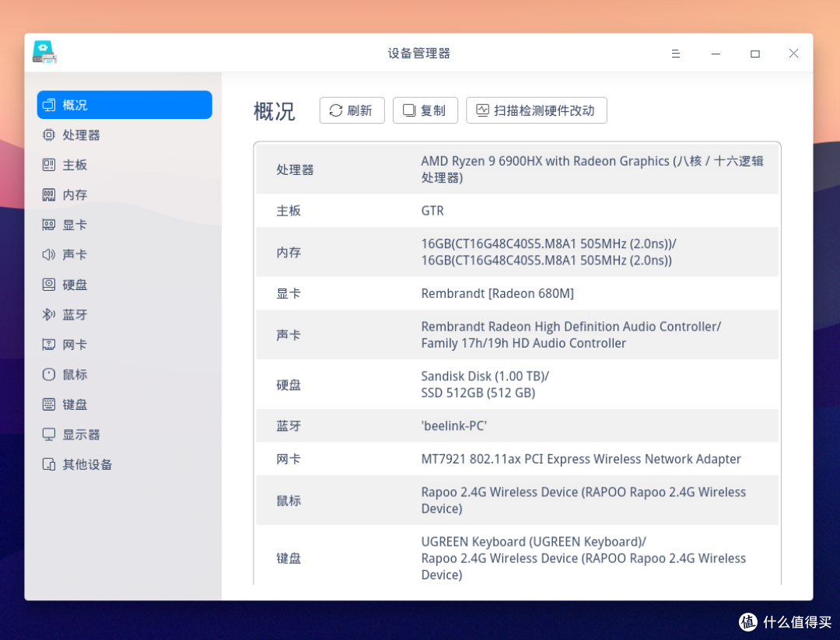840x640 pixels.
Task: Click the 内存 row label in overview table
Action: click(289, 252)
